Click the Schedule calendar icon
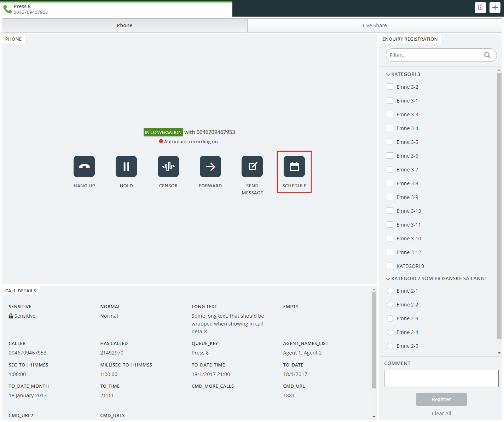This screenshot has height=422, width=504. pyautogui.click(x=294, y=166)
